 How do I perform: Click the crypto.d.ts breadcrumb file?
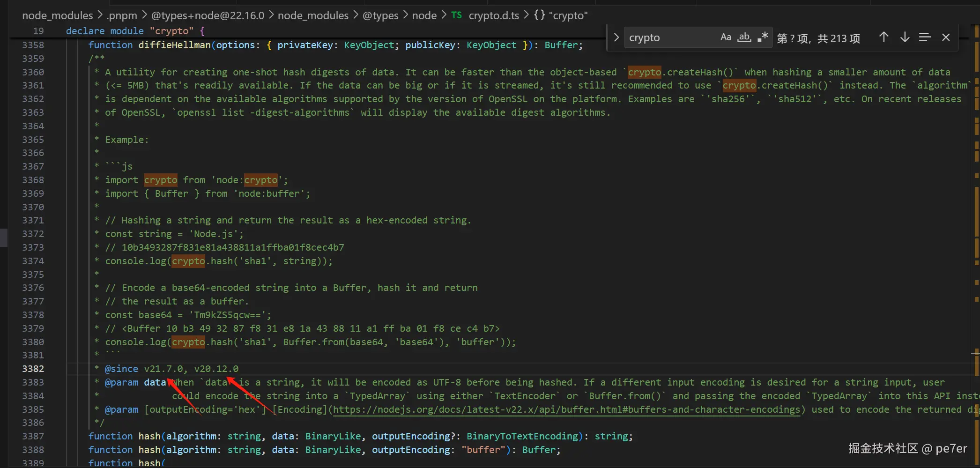coord(494,15)
